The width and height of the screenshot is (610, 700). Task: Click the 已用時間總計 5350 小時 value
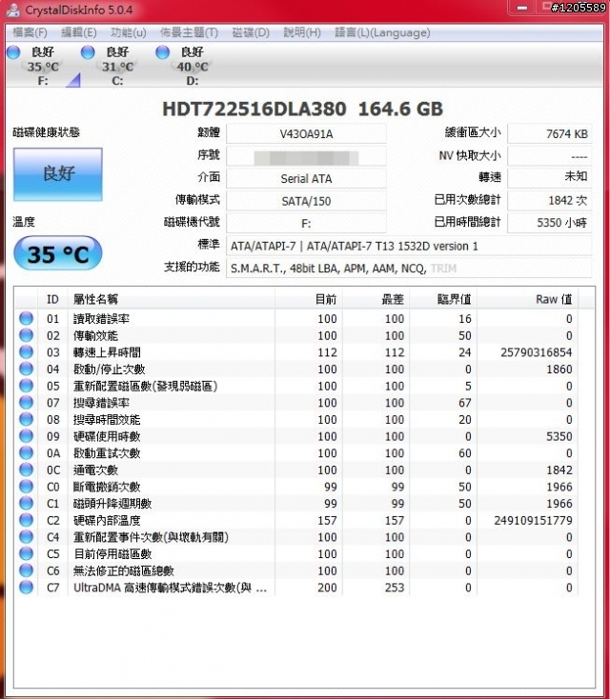point(550,222)
